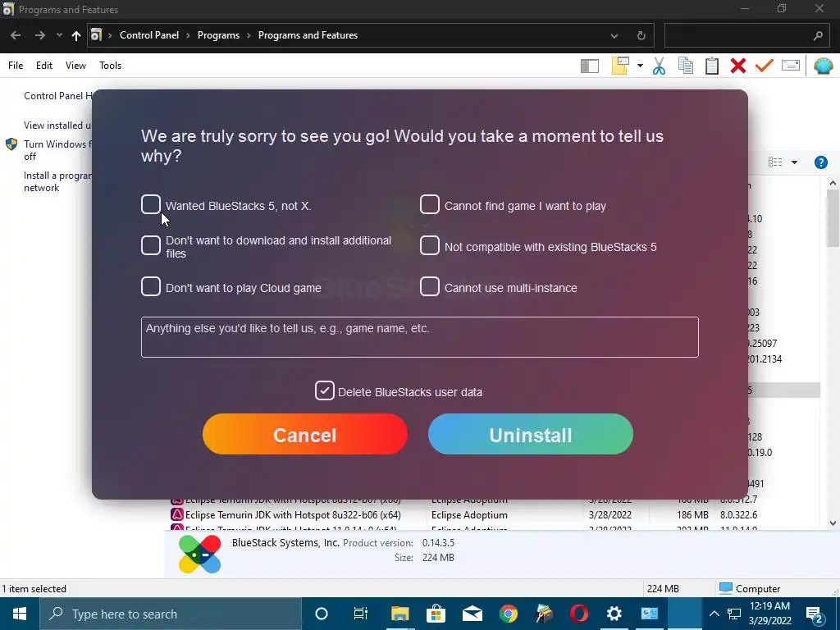Open File Explorer from taskbar
The image size is (840, 630).
click(399, 614)
